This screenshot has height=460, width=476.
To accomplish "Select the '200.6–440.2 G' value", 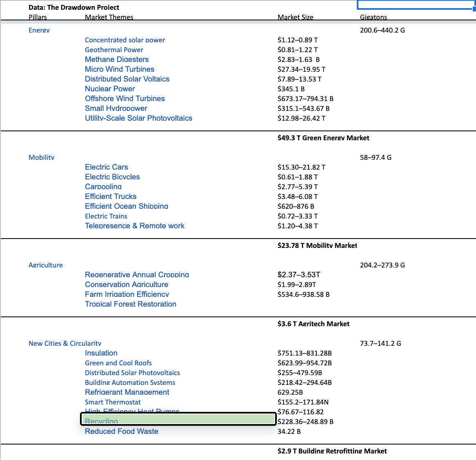I will [382, 30].
